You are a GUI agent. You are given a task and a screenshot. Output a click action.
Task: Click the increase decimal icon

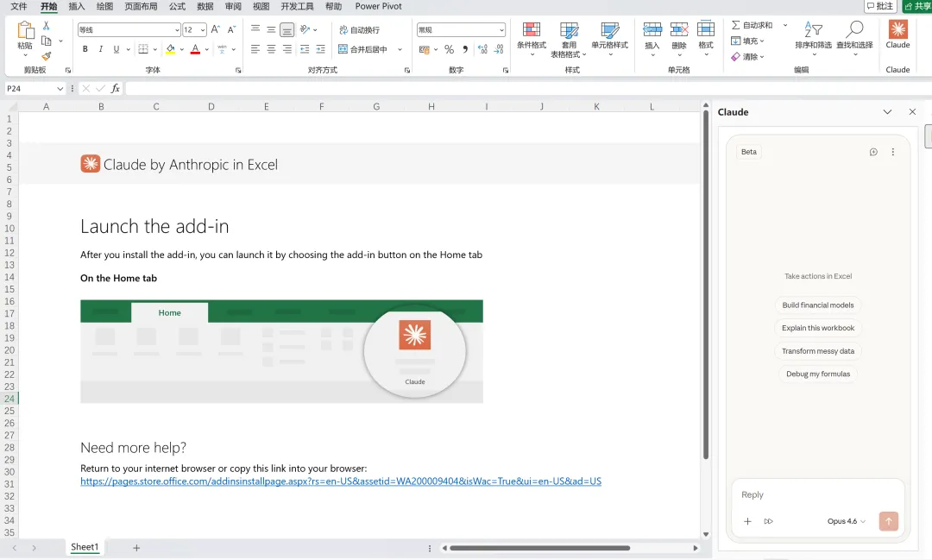coord(482,49)
